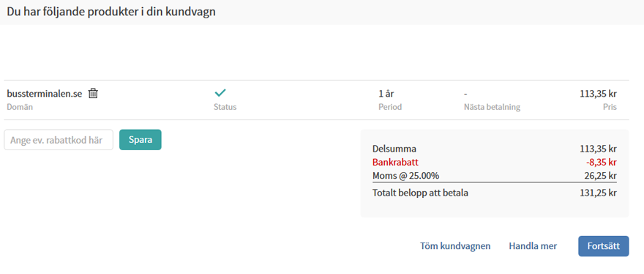Open the Handla mer link
Image resolution: width=644 pixels, height=274 pixels.
point(533,246)
